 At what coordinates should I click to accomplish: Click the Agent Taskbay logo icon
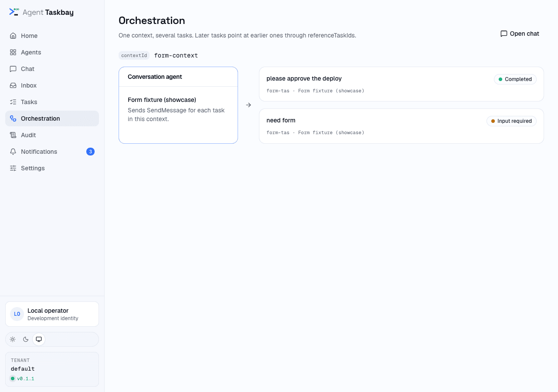[x=14, y=12]
